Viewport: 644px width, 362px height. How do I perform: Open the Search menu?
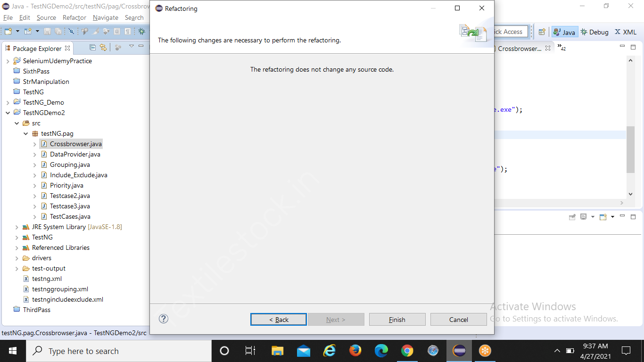(x=134, y=17)
